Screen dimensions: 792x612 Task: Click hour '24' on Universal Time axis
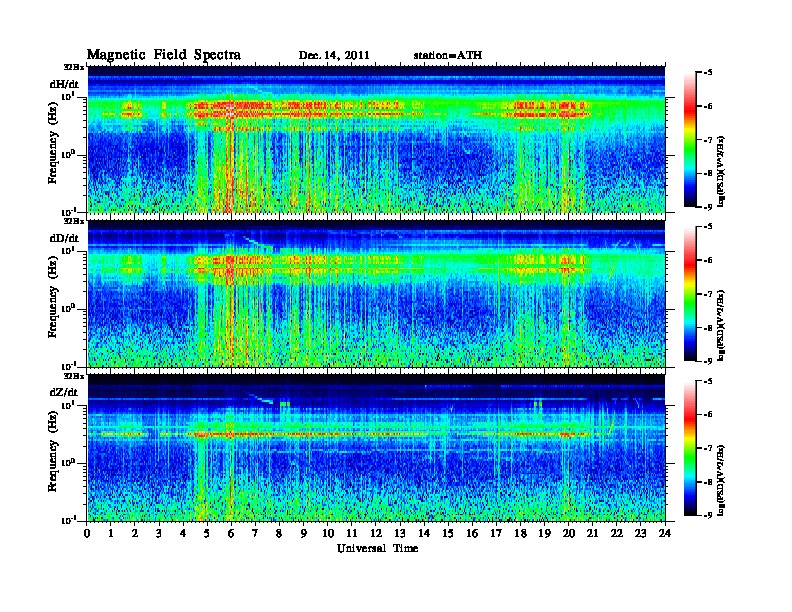click(665, 533)
